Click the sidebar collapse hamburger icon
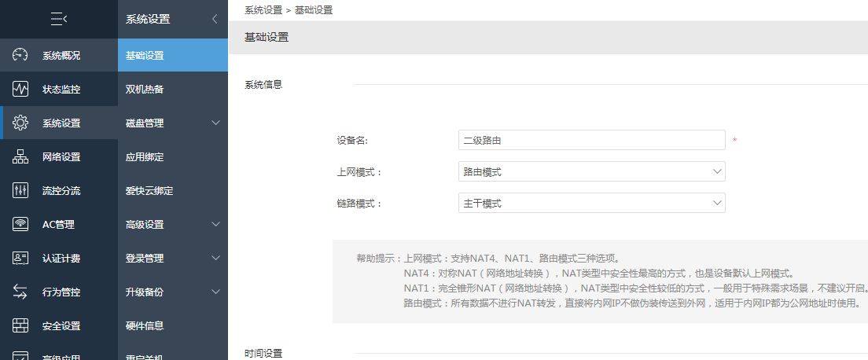868x360 pixels. click(59, 19)
